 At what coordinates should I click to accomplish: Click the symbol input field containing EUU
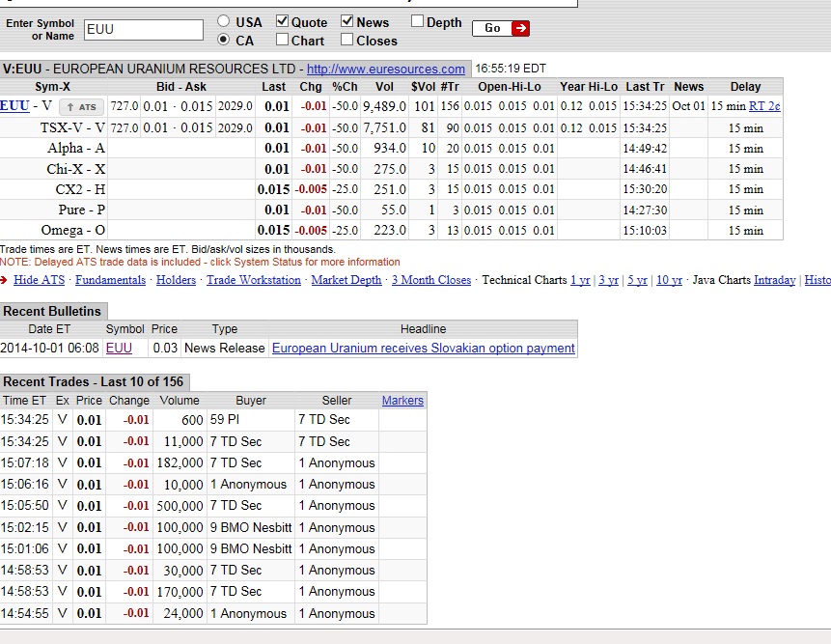click(144, 29)
